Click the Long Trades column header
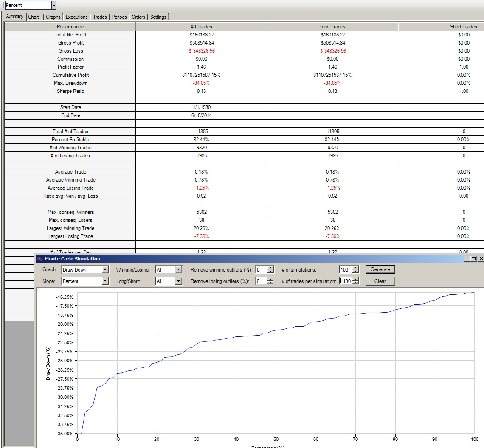 click(x=332, y=27)
